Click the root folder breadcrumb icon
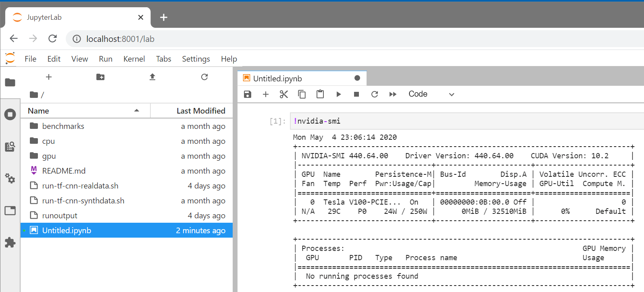The image size is (644, 292). (34, 95)
